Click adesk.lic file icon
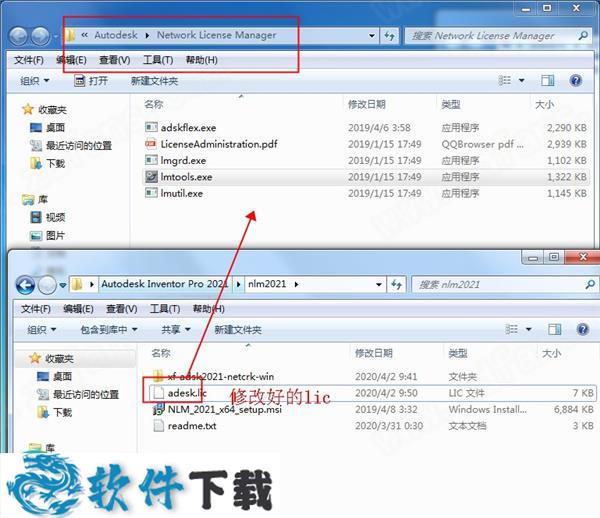The width and height of the screenshot is (600, 518). point(158,393)
